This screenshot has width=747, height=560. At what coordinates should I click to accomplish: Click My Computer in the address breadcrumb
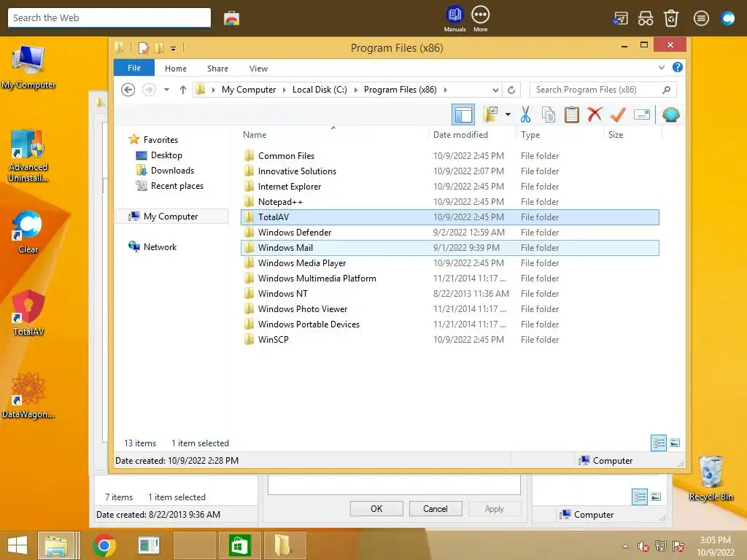249,90
